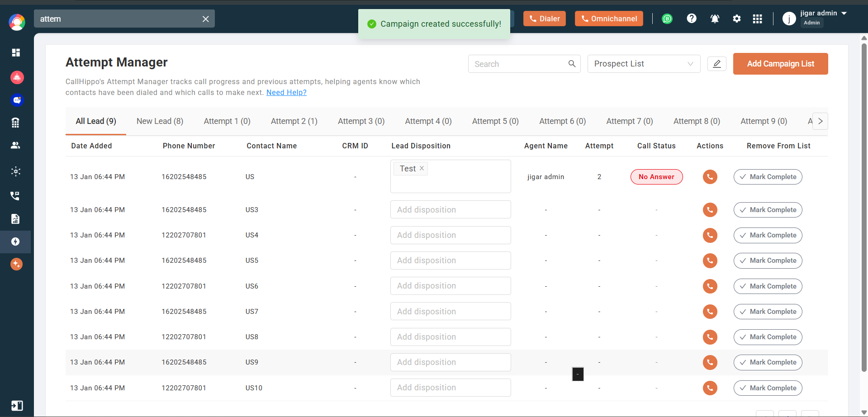Mark Complete for the US4 contact
868x417 pixels.
[768, 235]
